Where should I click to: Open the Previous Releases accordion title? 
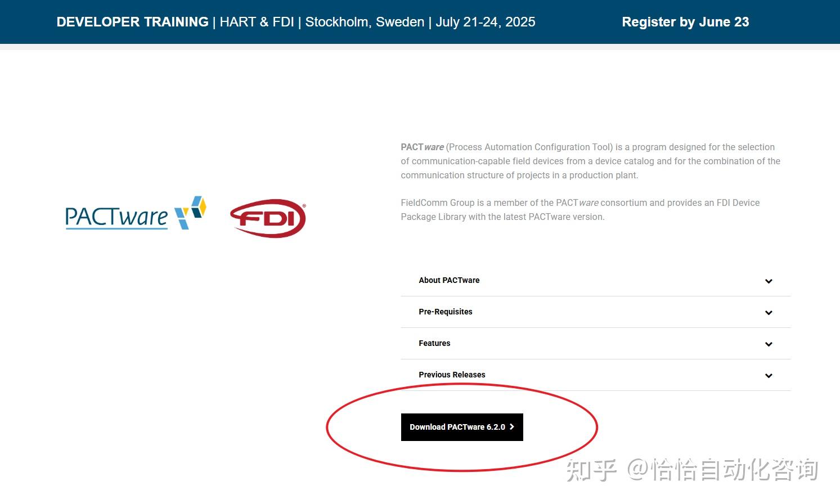tap(452, 375)
